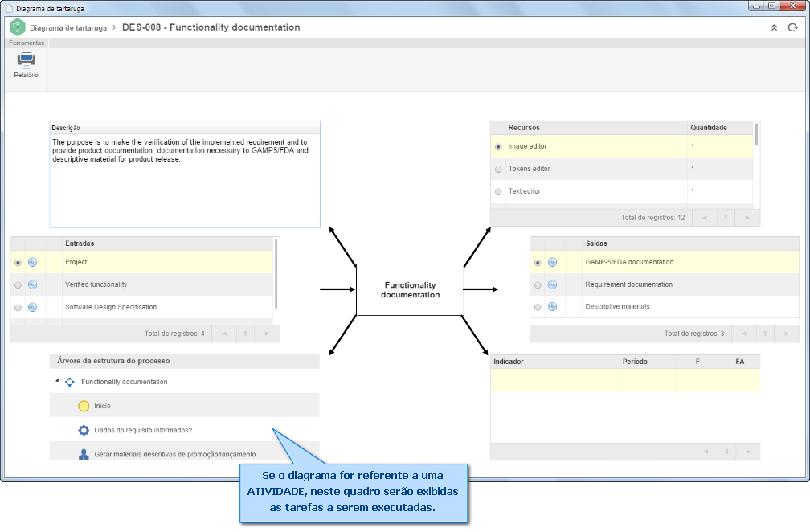Go to previous page in Saídas table
The image size is (810, 532).
pos(744,334)
